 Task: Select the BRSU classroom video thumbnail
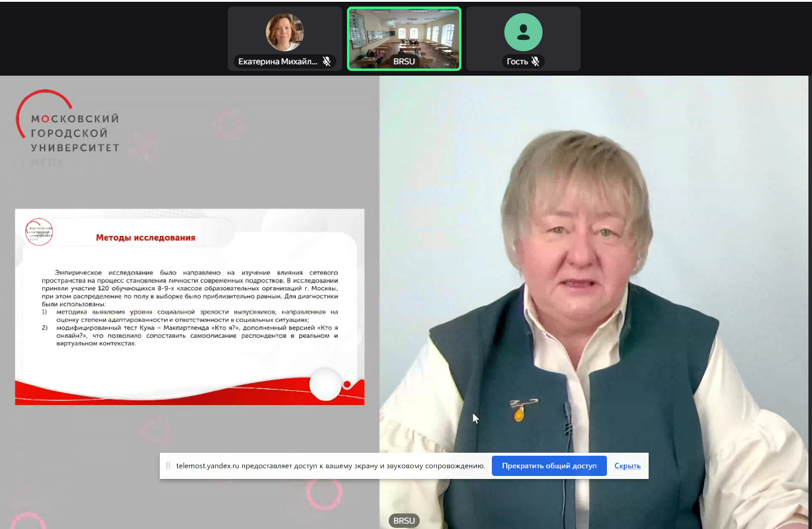pos(404,35)
